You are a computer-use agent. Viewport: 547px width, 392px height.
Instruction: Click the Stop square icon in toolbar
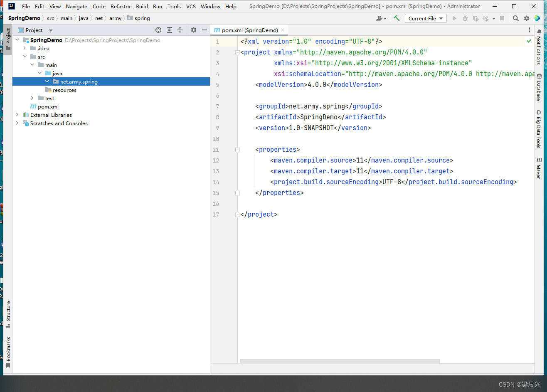(x=502, y=18)
